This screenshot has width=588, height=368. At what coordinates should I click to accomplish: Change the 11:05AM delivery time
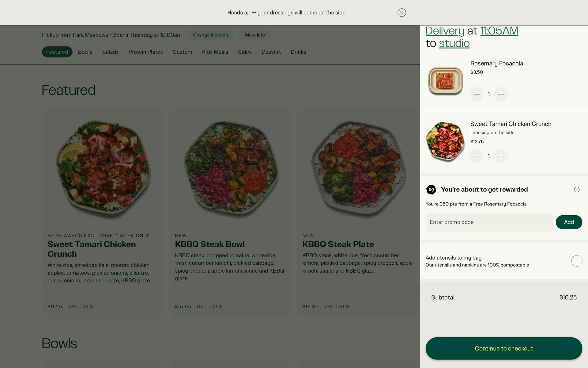click(499, 31)
